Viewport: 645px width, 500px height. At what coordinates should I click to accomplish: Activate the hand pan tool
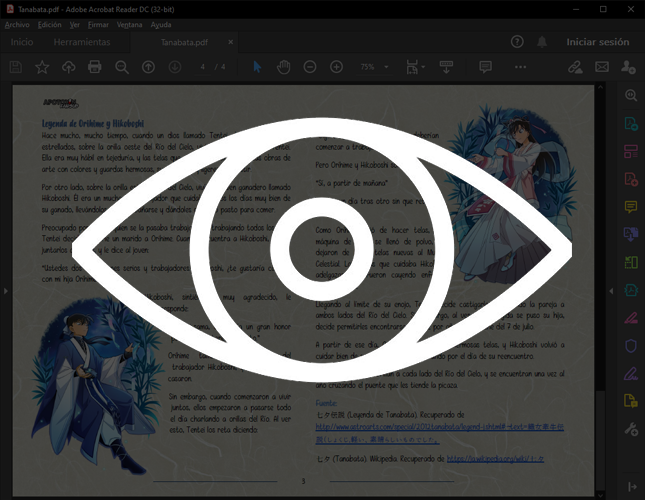click(x=283, y=67)
